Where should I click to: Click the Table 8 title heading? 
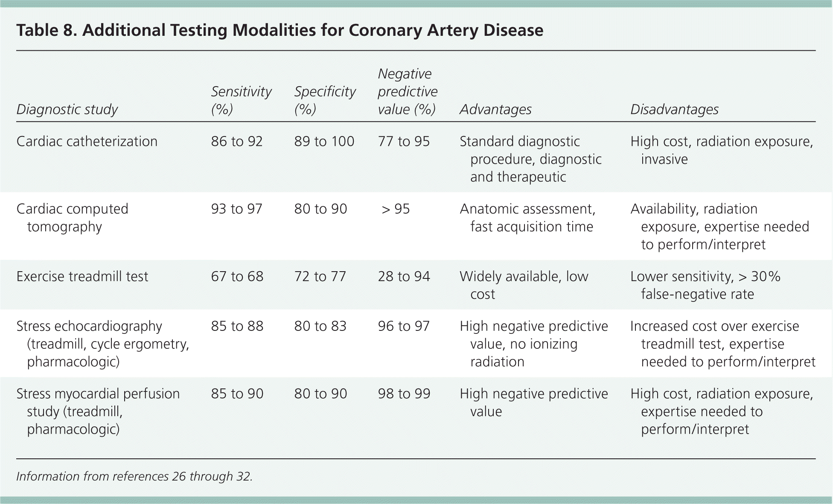coord(280,31)
